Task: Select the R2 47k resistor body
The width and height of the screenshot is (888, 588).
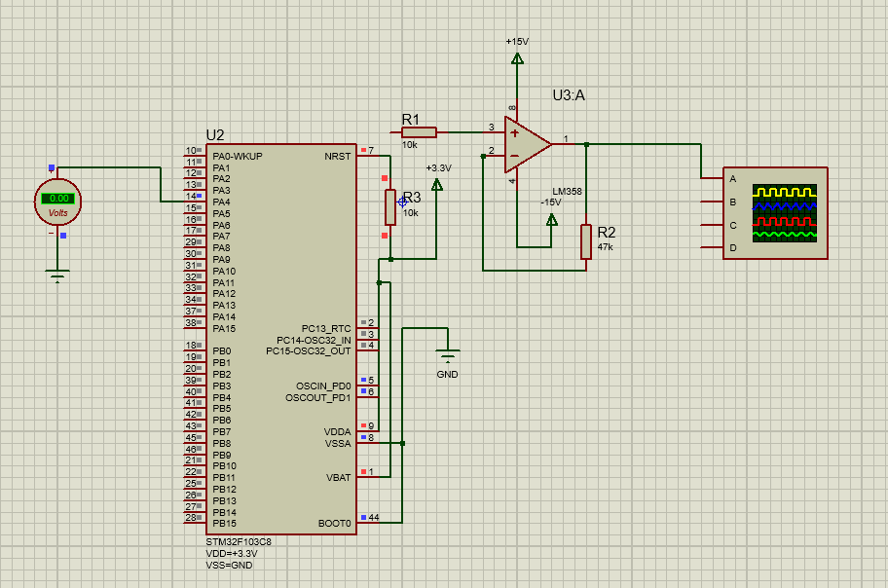Action: (586, 241)
